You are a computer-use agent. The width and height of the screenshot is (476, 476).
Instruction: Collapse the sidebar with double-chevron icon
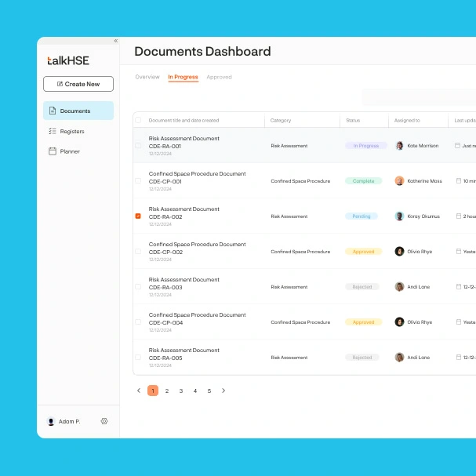coord(115,41)
